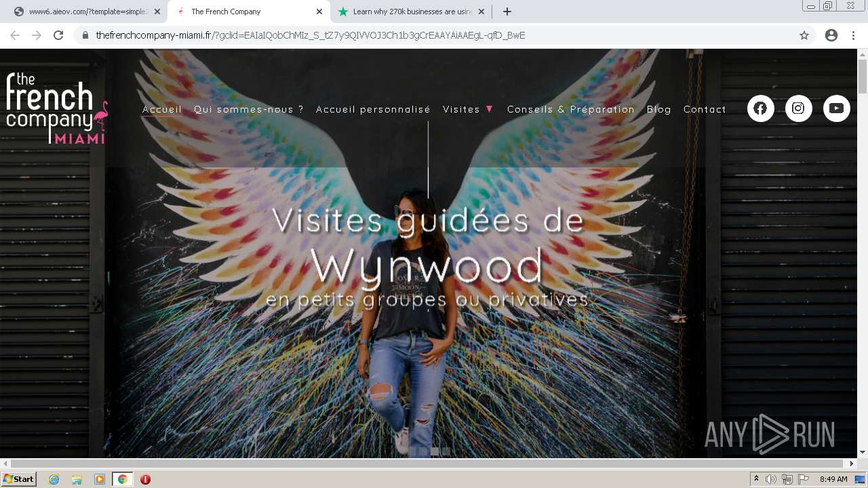Open the Blog page

659,109
